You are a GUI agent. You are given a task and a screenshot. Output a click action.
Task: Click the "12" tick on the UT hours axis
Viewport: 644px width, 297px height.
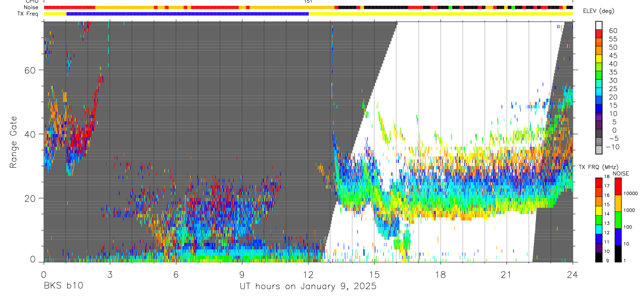click(x=308, y=274)
